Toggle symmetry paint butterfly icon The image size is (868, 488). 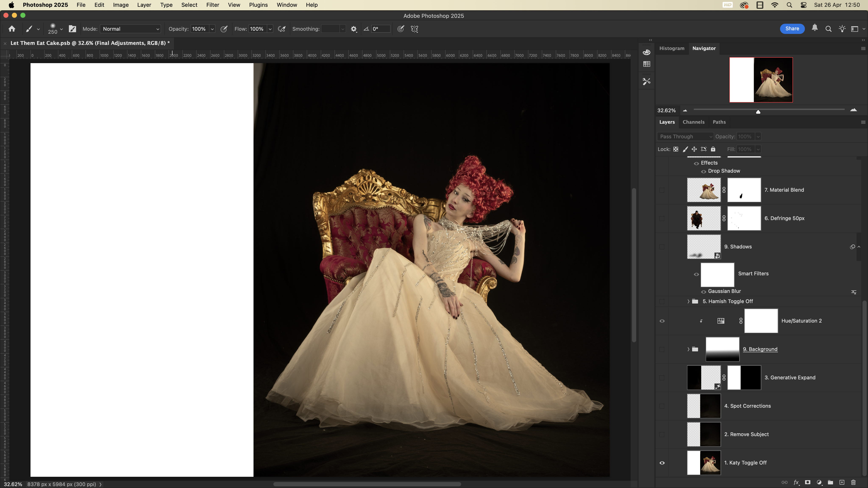click(415, 29)
